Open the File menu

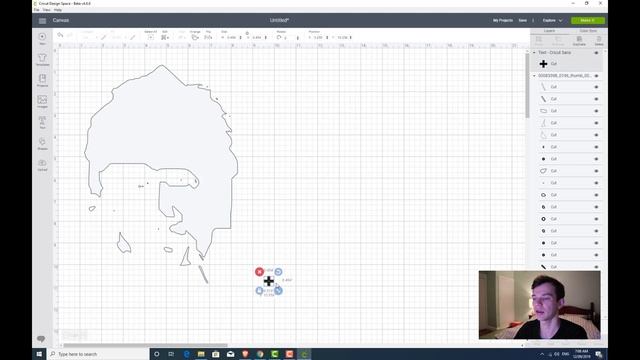click(36, 10)
